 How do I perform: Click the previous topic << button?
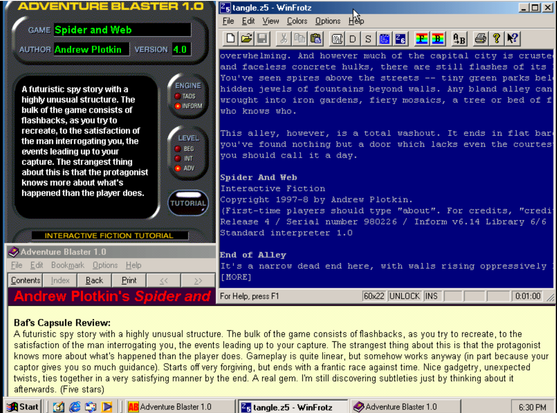(163, 281)
